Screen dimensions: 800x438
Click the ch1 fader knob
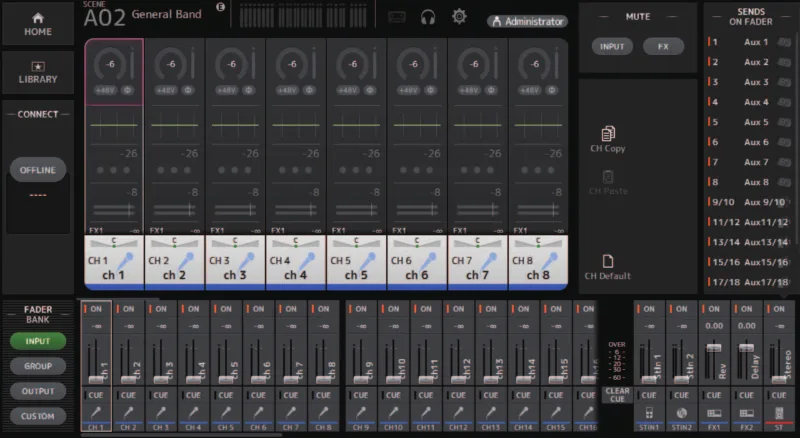(96, 379)
